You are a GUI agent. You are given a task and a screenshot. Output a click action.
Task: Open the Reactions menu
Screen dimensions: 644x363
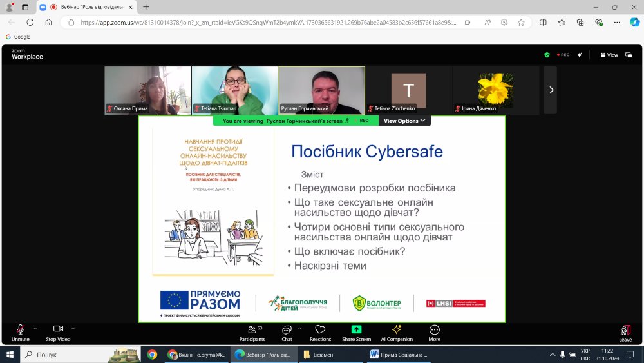coord(320,332)
